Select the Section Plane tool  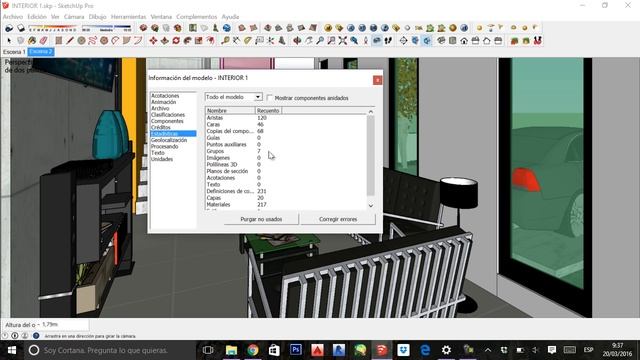coord(404,40)
